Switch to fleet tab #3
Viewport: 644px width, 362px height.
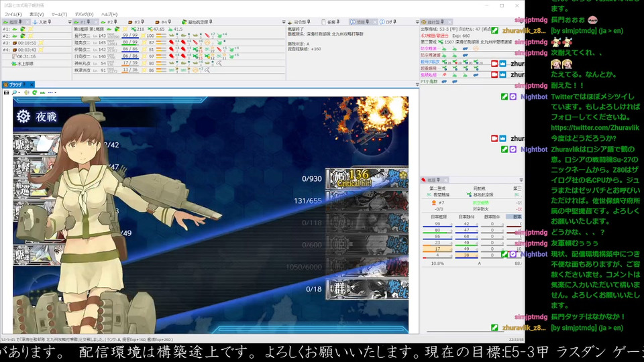(x=137, y=22)
